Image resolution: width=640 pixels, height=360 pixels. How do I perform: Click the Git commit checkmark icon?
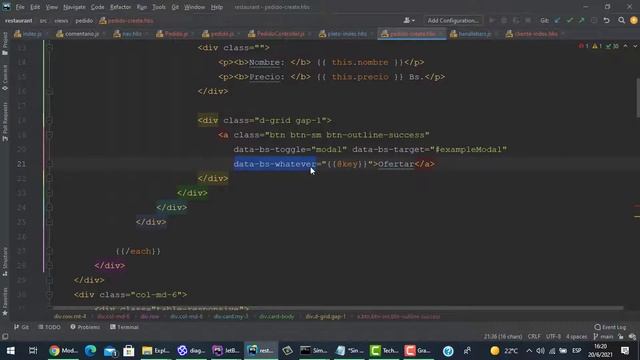click(569, 20)
